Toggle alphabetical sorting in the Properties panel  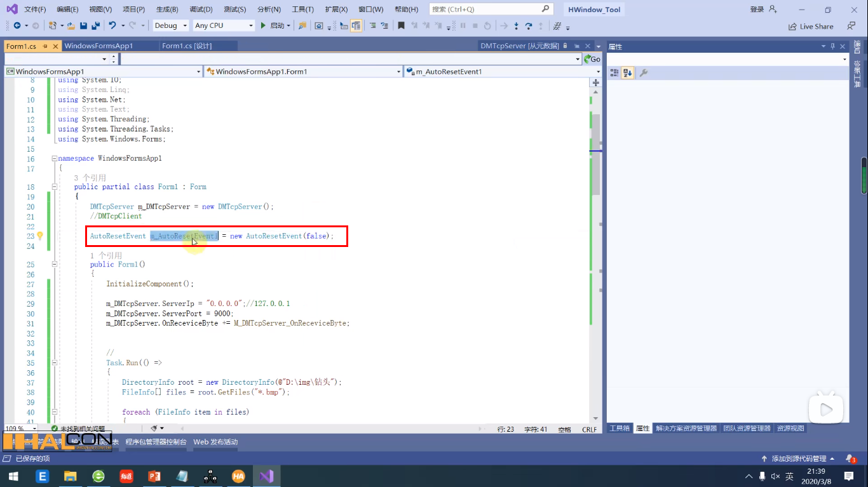(x=627, y=72)
